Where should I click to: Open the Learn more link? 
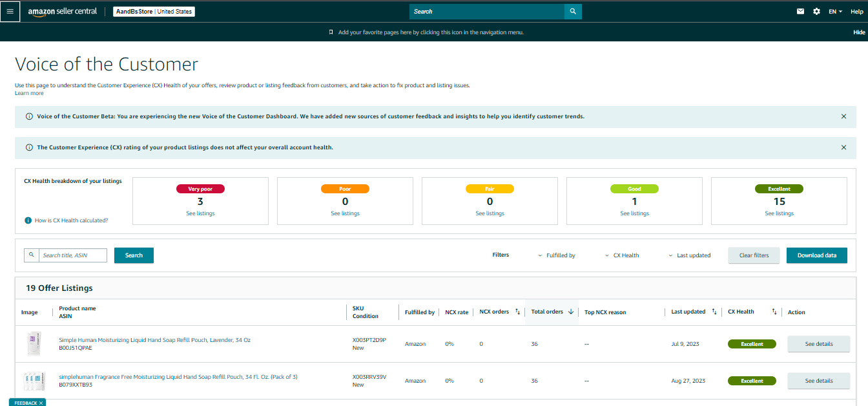point(29,93)
